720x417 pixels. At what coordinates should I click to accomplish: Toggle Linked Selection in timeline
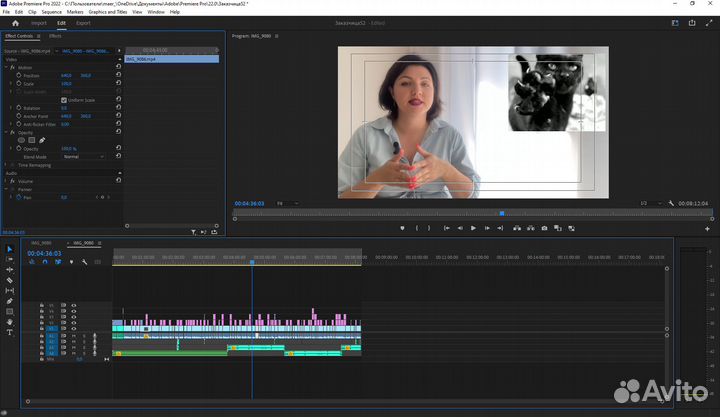(x=58, y=262)
